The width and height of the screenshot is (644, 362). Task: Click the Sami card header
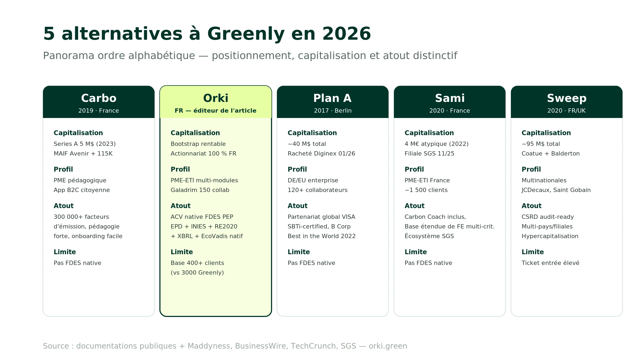point(450,102)
